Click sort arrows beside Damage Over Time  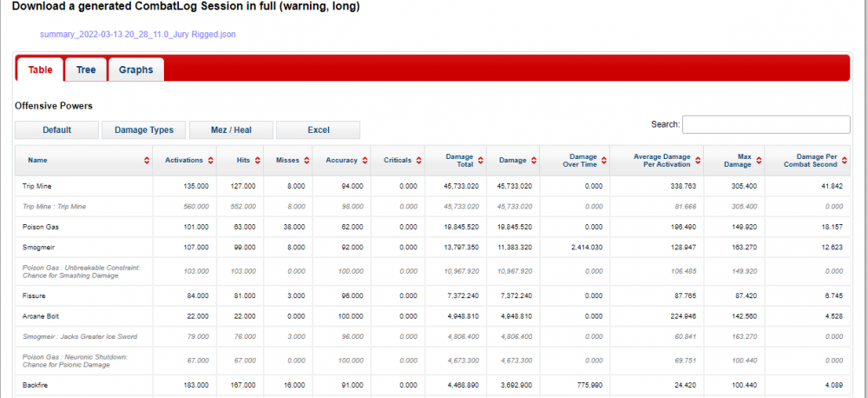pos(602,161)
